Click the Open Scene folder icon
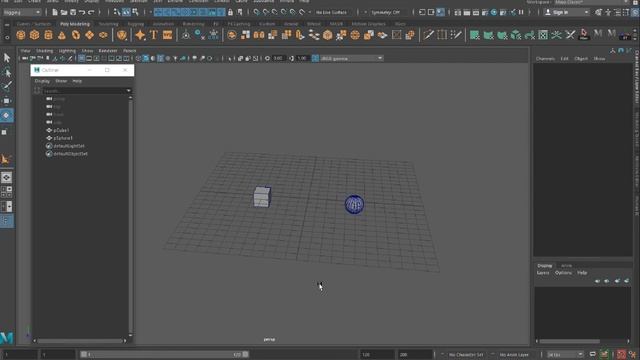The width and height of the screenshot is (640, 360). (x=64, y=12)
